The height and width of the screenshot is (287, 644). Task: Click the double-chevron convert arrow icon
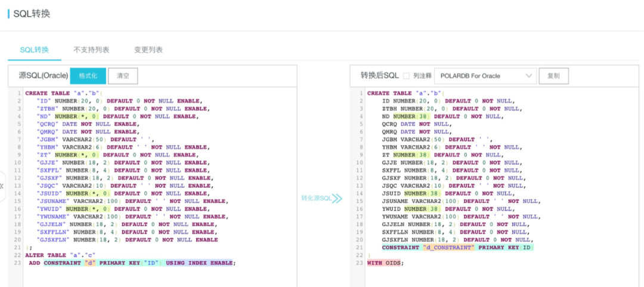pos(338,198)
